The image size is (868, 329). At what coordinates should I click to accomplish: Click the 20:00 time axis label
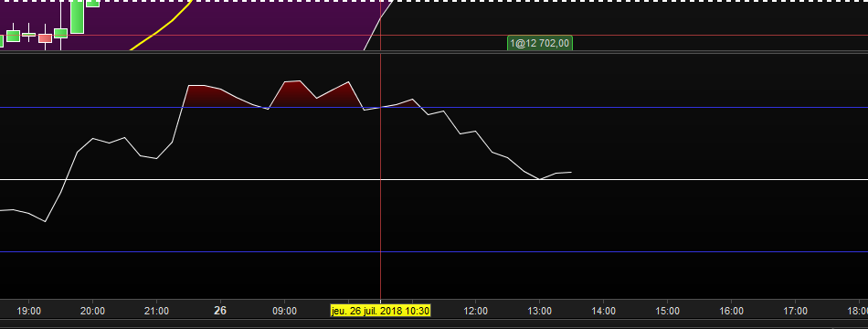click(x=92, y=312)
